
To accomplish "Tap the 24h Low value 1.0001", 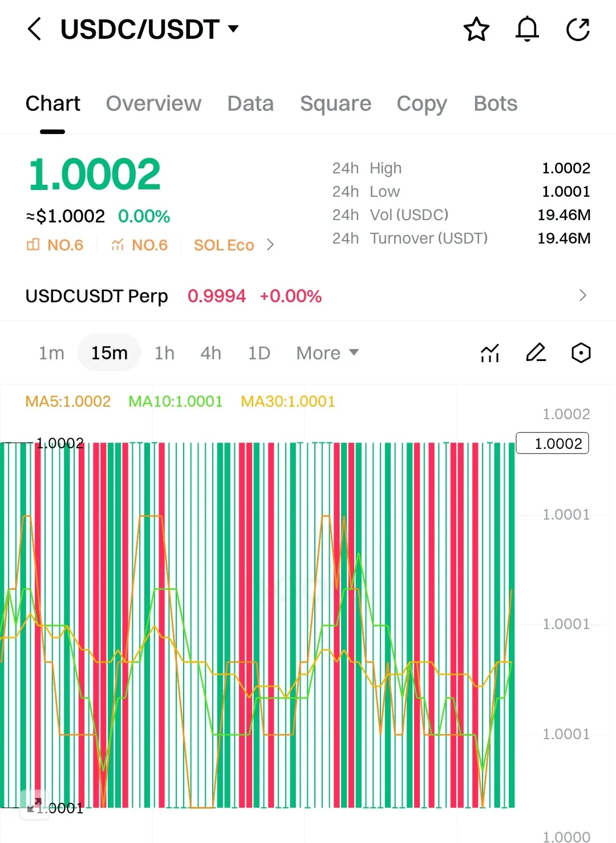I will (566, 192).
